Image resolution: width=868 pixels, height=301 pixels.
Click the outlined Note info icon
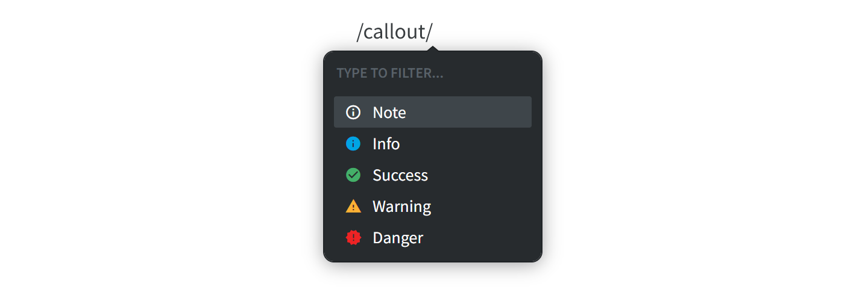[x=353, y=112]
